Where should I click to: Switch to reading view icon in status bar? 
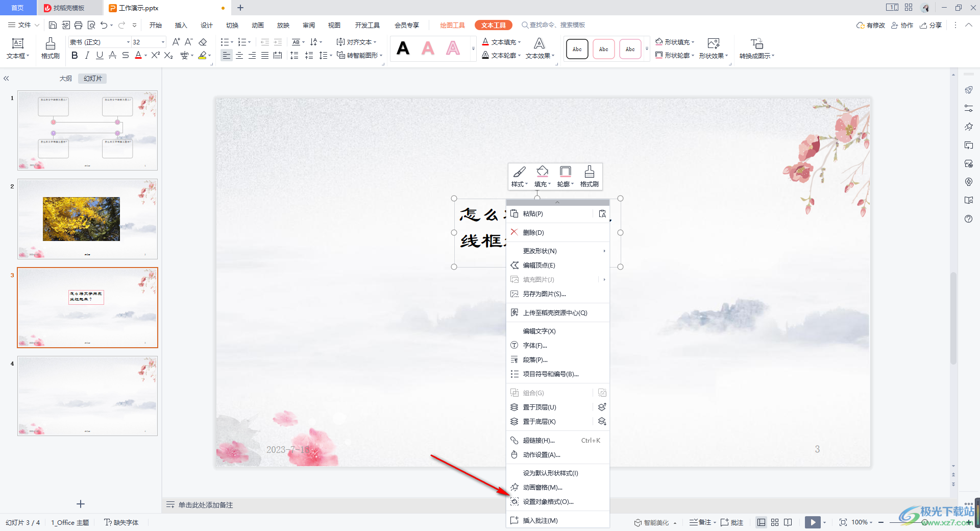[x=788, y=522]
